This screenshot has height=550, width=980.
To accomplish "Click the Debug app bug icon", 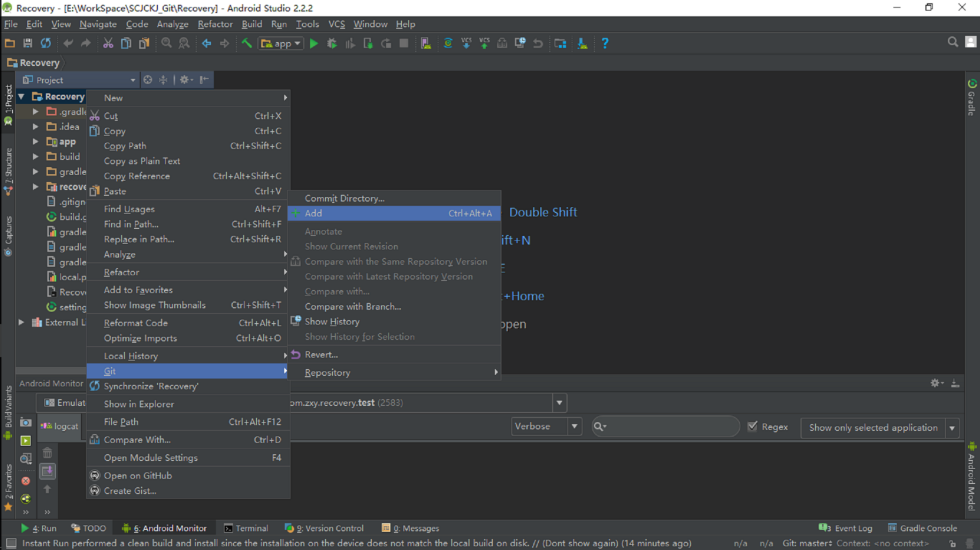I will [332, 43].
